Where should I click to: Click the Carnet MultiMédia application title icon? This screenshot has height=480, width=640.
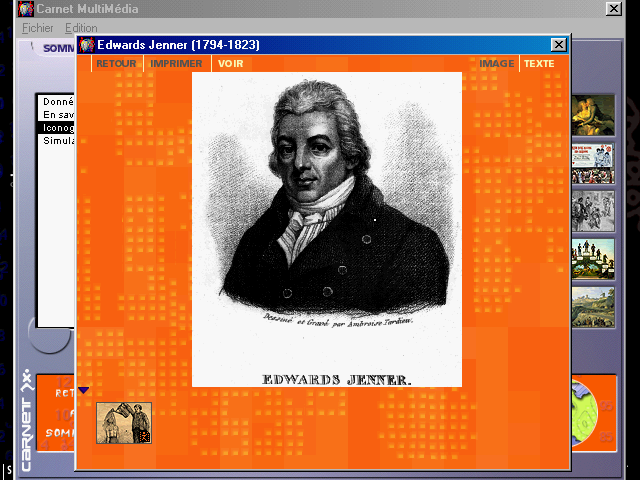25,9
